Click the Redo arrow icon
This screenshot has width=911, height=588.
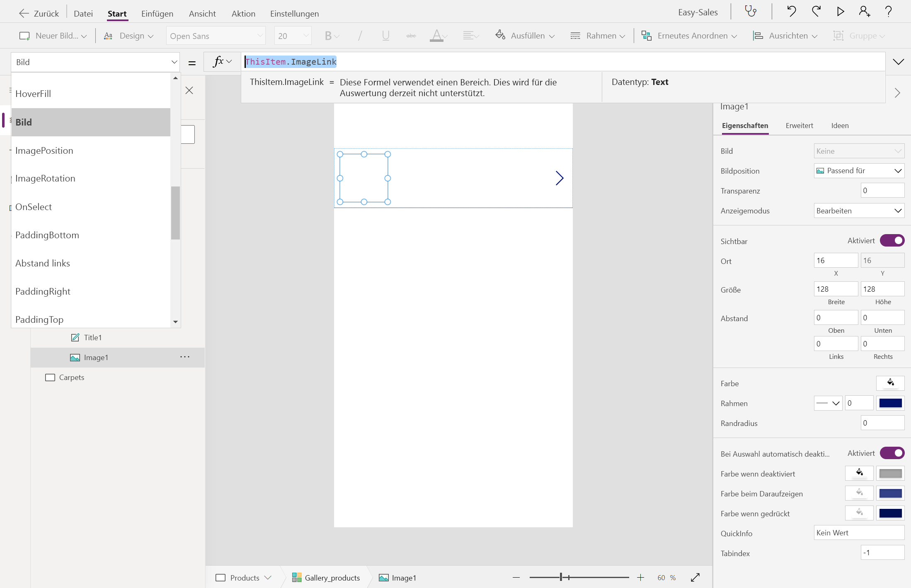point(816,12)
